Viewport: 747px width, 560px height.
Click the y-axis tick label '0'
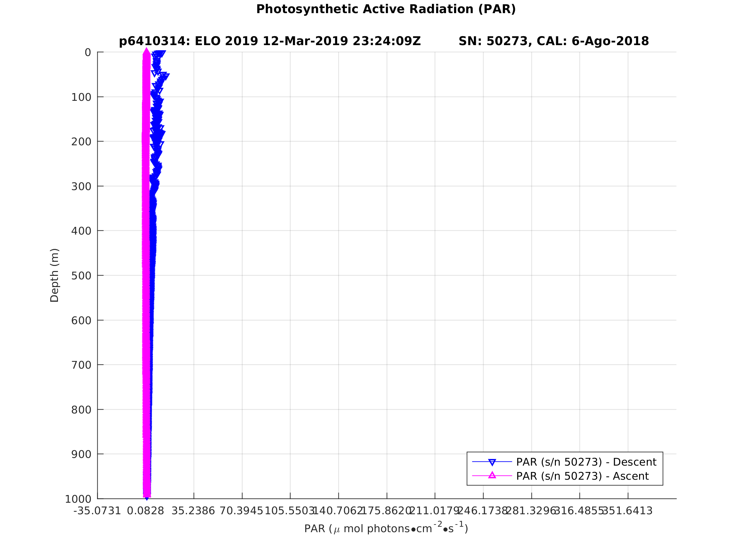click(88, 53)
